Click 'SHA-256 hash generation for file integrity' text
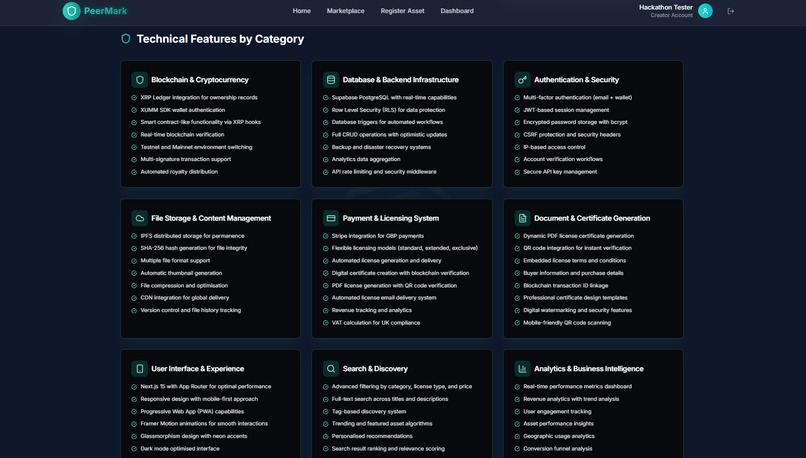This screenshot has height=458, width=806. click(194, 248)
